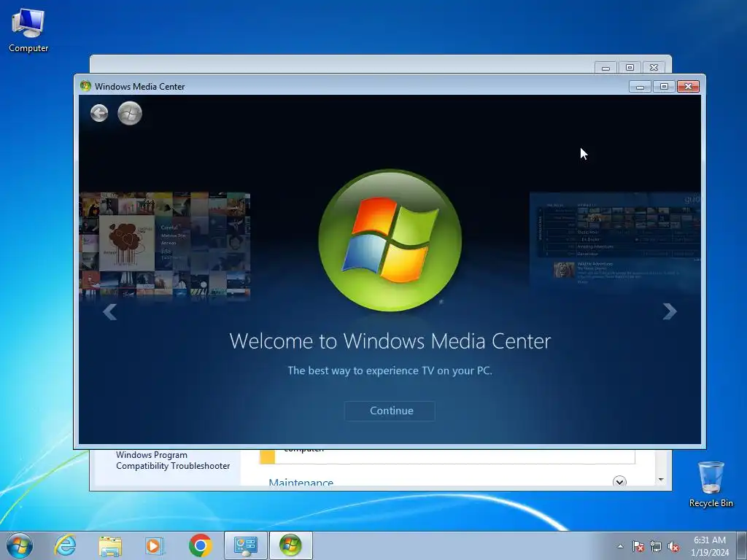Click Continue on the welcome screen
Image resolution: width=747 pixels, height=560 pixels.
coord(390,411)
